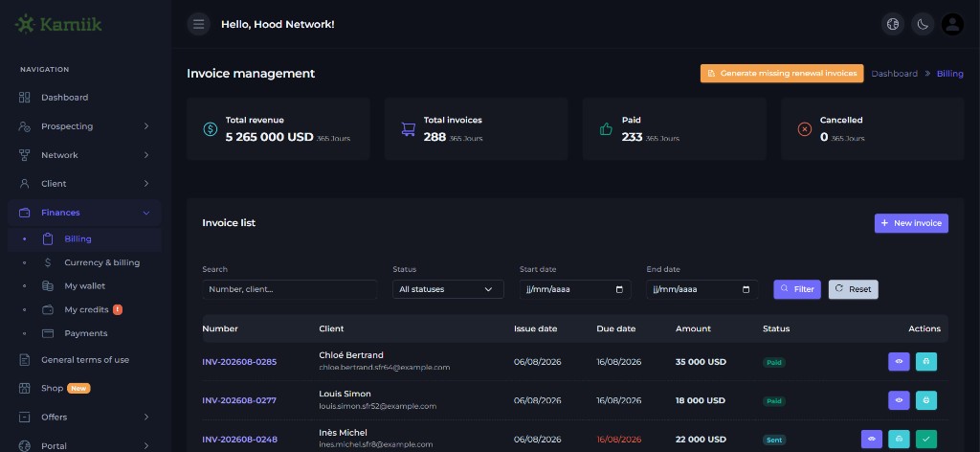Mark invoice INV-202608-0248 as paid

pos(926,439)
